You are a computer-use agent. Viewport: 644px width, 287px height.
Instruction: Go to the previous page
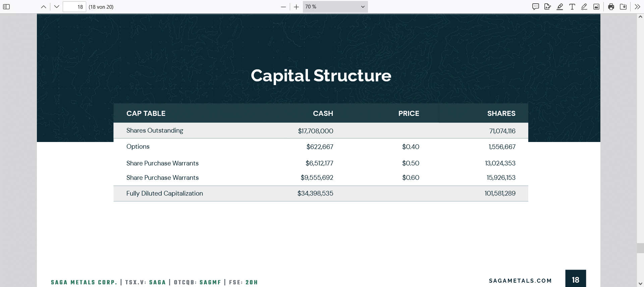(x=44, y=7)
